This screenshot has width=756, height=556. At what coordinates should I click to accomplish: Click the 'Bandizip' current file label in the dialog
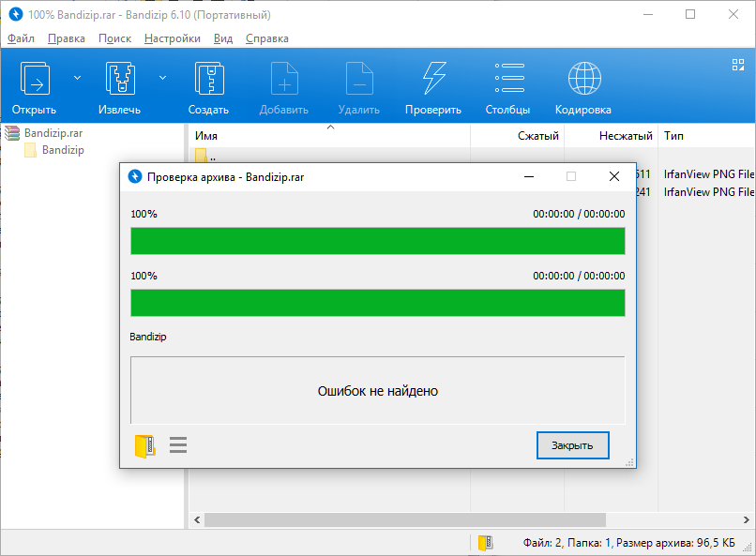[148, 337]
